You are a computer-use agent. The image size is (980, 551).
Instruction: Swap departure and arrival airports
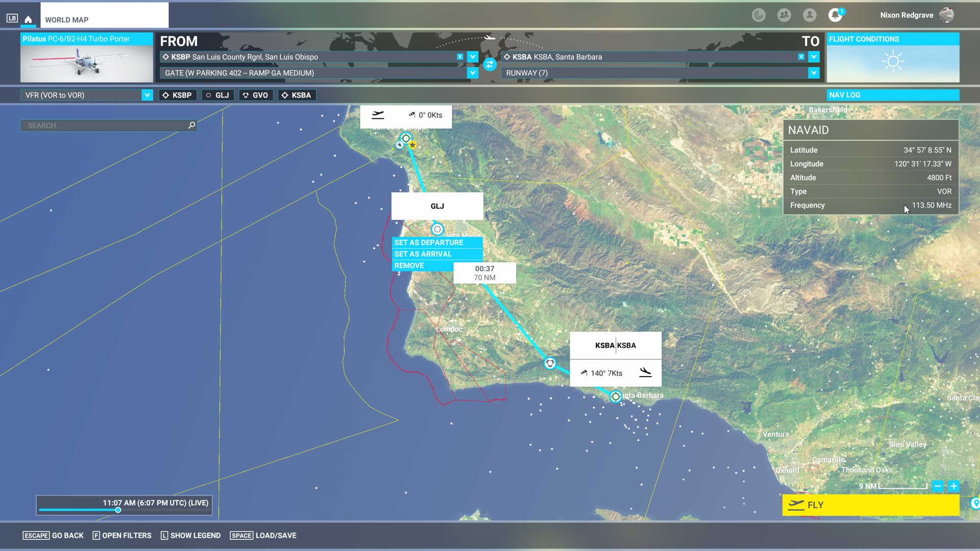click(x=489, y=64)
